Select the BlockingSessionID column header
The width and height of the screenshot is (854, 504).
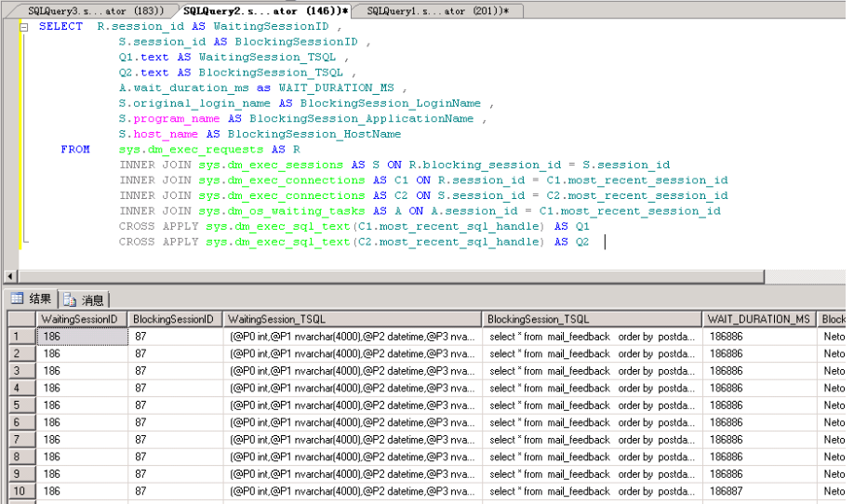[175, 320]
